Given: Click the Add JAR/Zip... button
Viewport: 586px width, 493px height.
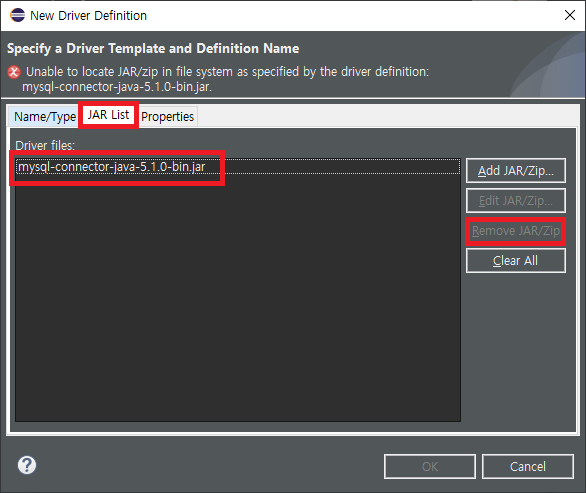Looking at the screenshot, I should [x=516, y=170].
